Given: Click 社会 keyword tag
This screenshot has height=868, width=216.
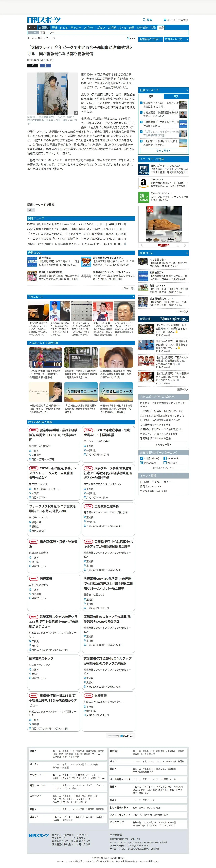Looking at the screenshot, I should (31, 210).
